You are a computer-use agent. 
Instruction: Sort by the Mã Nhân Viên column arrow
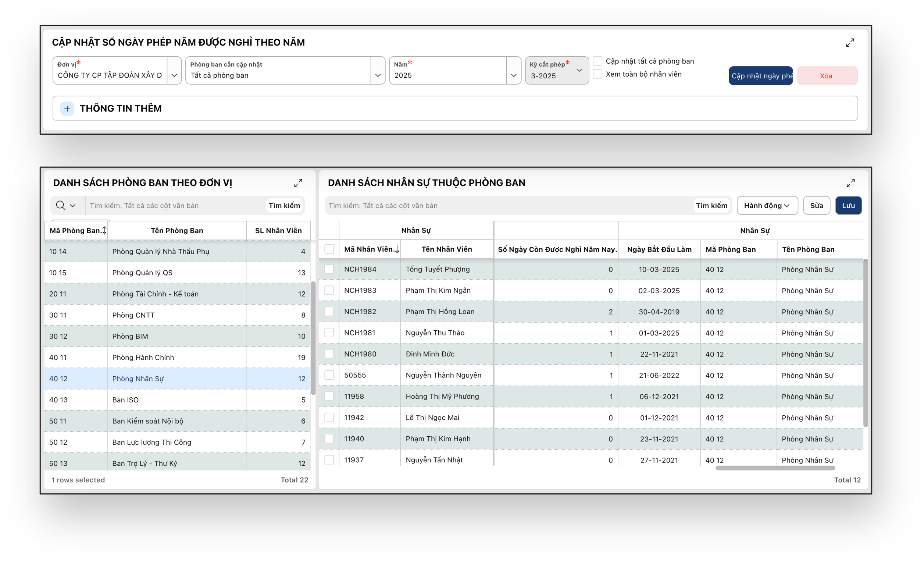point(397,249)
